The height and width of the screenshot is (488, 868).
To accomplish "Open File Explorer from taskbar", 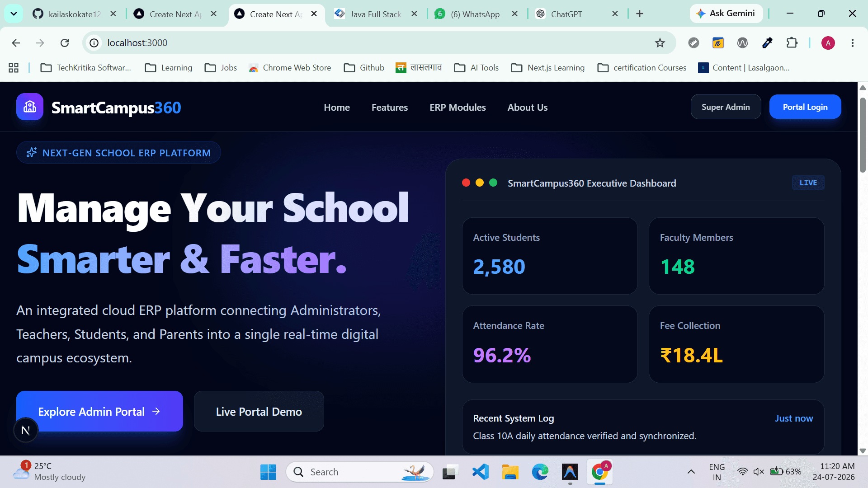I will click(x=510, y=472).
